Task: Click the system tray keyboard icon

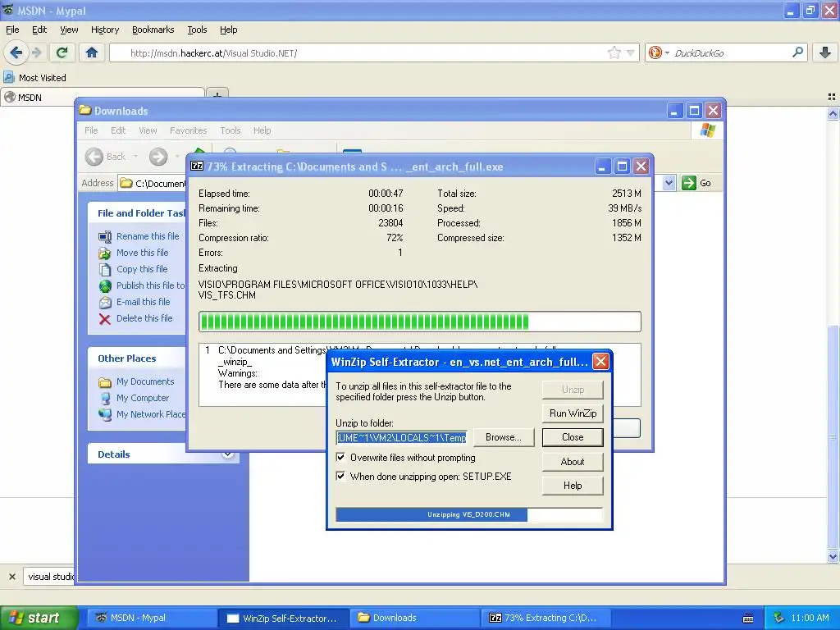Action: coord(748,618)
